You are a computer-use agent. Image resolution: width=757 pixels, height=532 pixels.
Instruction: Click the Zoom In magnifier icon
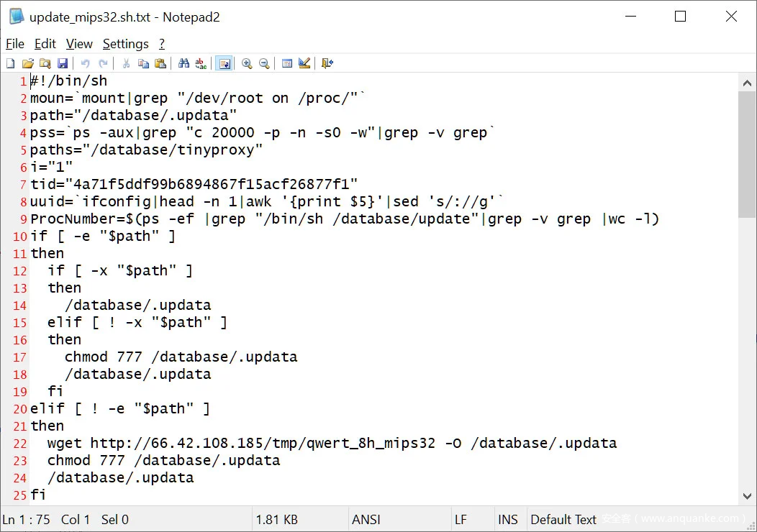(x=248, y=63)
